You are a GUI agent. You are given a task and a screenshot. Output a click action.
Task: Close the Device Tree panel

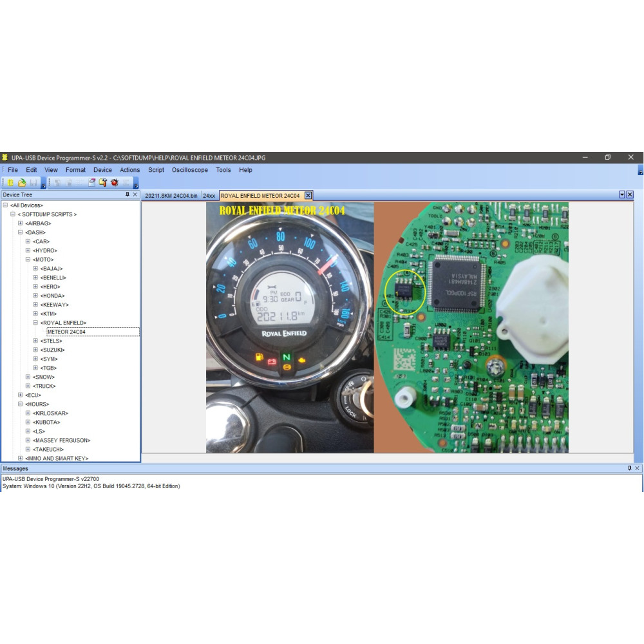coord(135,194)
